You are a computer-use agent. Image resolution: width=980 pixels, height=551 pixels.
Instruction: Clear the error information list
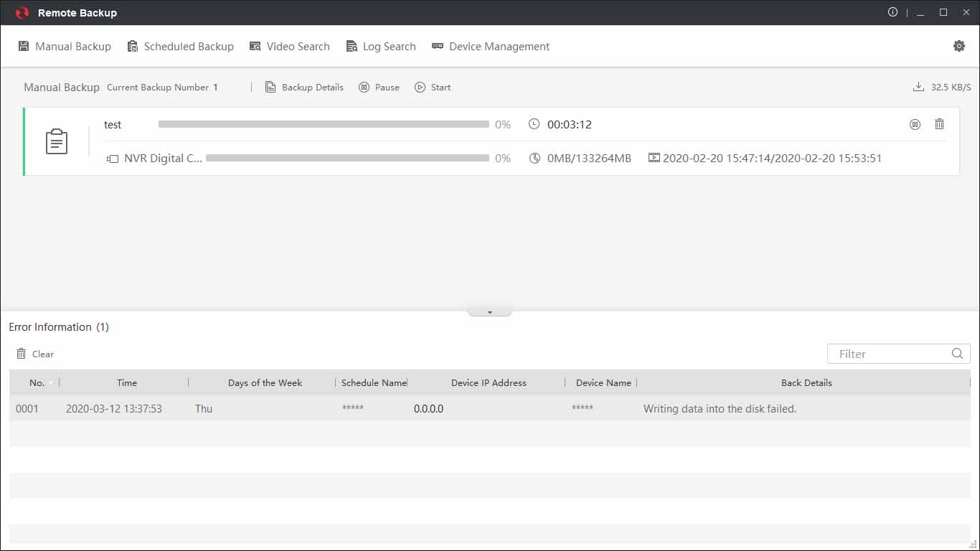35,354
